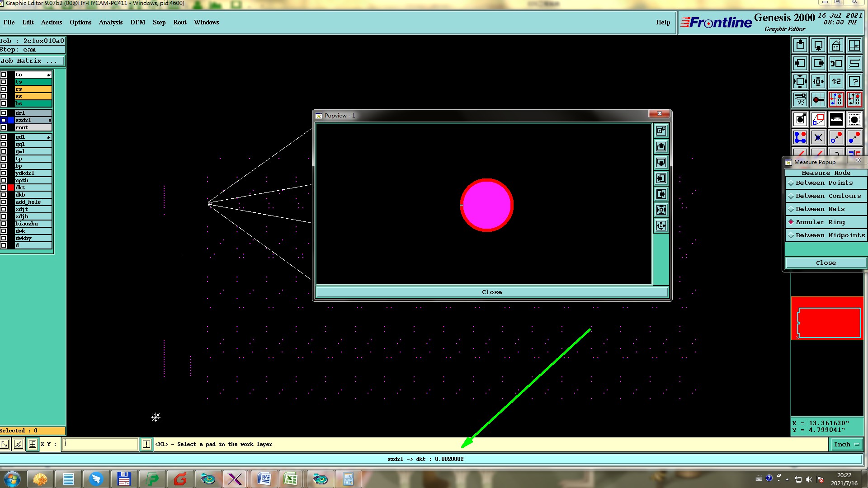Select the ruler measure tool icon
The height and width of the screenshot is (488, 868).
click(836, 120)
